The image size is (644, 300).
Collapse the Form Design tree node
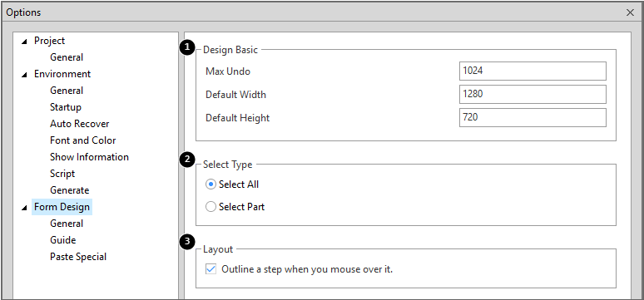[25, 208]
